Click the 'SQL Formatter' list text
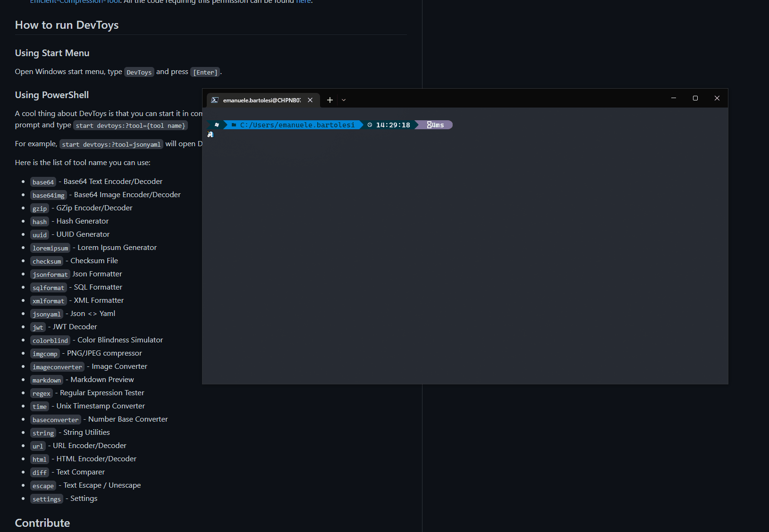 click(x=98, y=287)
